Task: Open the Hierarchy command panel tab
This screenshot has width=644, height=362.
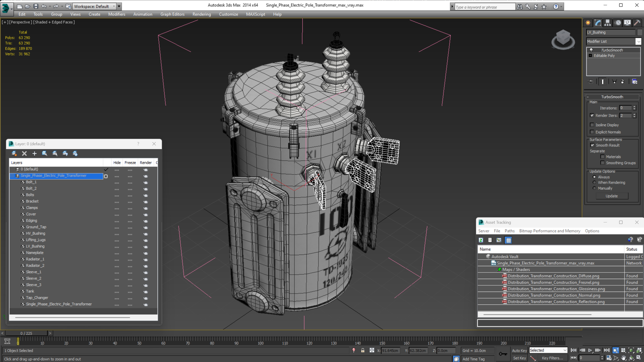Action: 607,23
